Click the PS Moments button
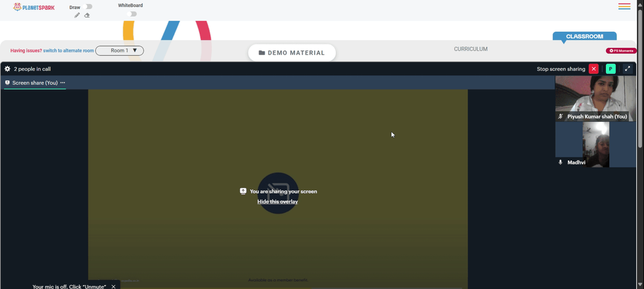This screenshot has width=644, height=289. coord(621,50)
